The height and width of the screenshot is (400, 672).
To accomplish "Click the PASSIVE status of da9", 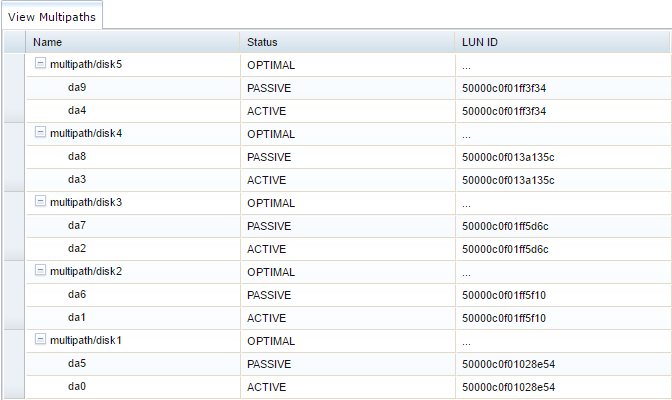I will point(269,88).
